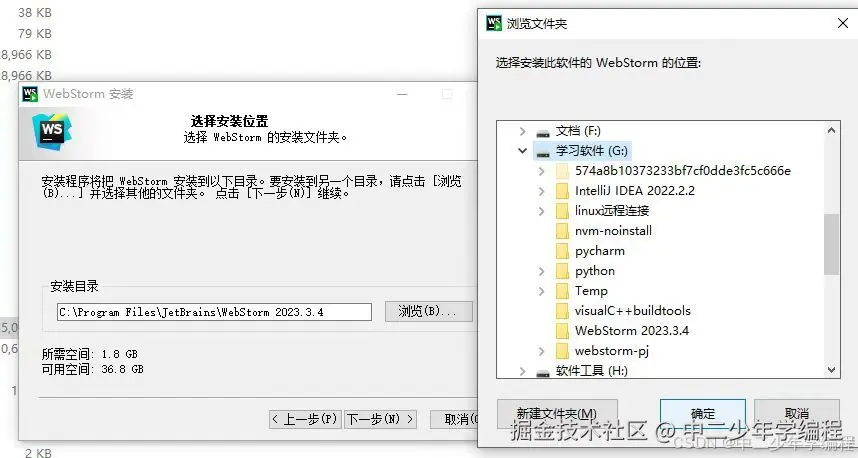Collapse the 学习软件 (G:) drive node
Screen dimensions: 858x458
coord(523,150)
